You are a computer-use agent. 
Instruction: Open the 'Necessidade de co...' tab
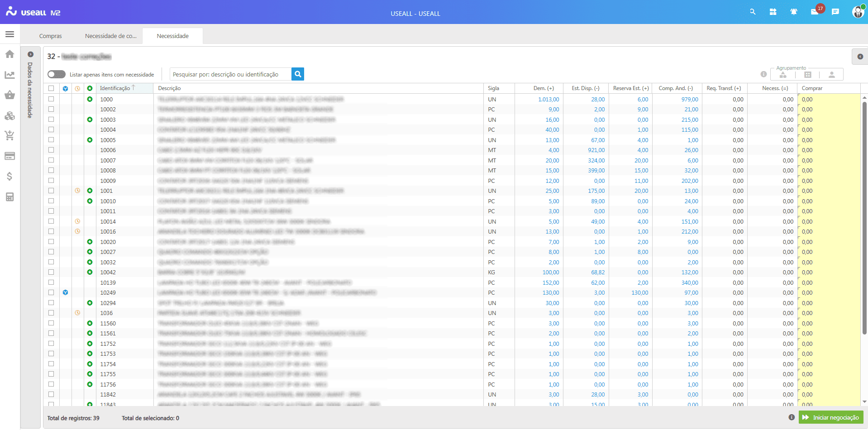(110, 36)
